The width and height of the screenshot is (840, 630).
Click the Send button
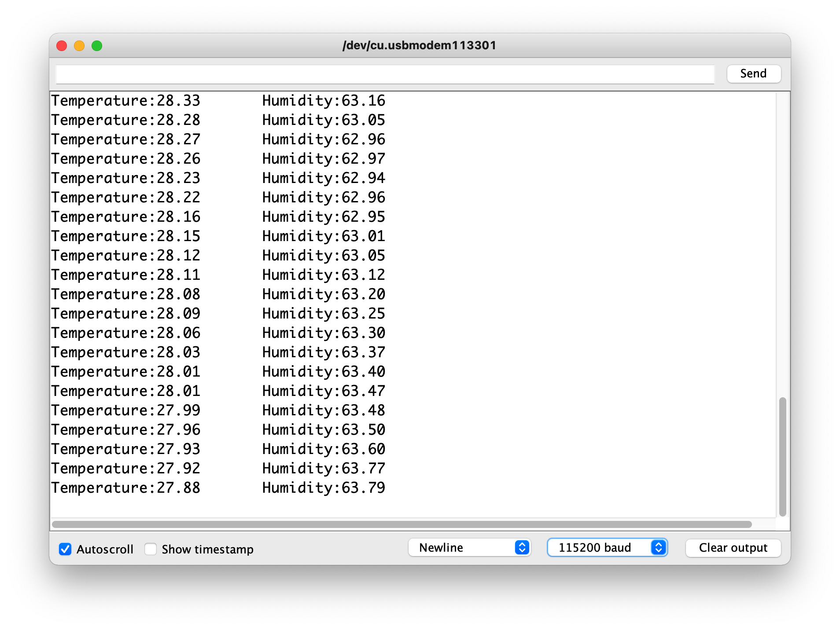click(753, 73)
